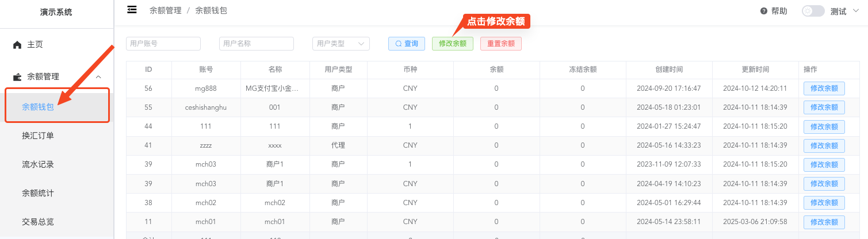Click the 演示系统 title
The height and width of the screenshot is (239, 868).
56,12
